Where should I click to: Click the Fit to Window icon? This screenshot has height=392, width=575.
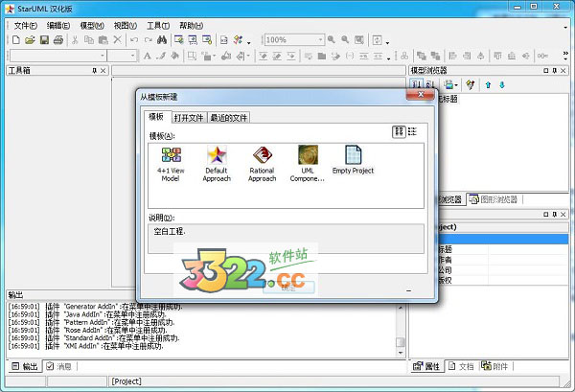[359, 39]
